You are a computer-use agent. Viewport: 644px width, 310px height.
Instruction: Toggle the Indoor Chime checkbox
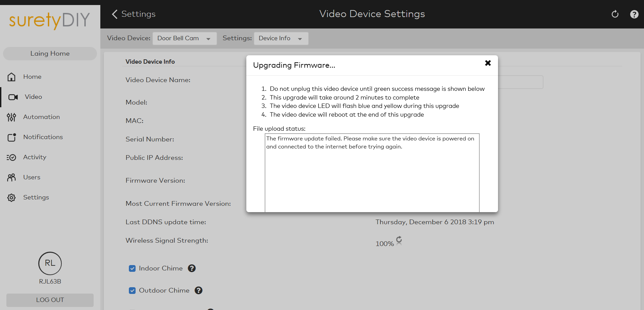pyautogui.click(x=132, y=268)
